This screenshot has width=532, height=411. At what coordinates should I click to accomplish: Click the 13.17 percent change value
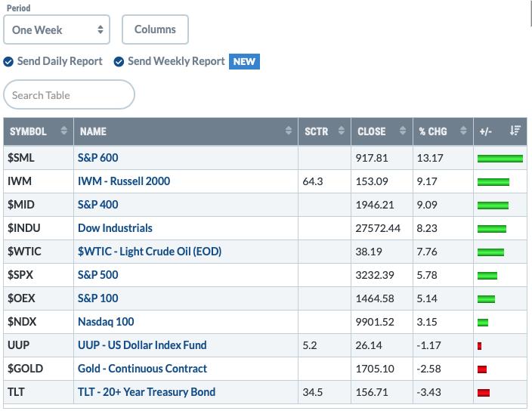pyautogui.click(x=430, y=158)
